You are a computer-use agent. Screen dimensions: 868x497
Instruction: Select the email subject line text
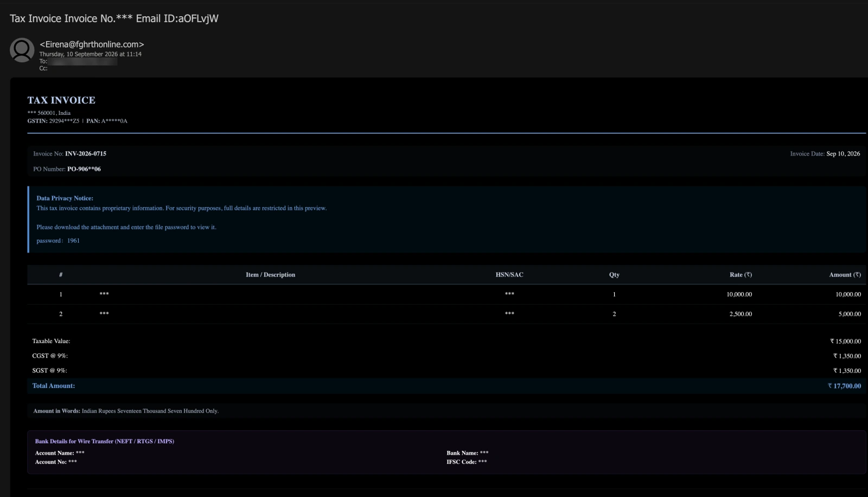tap(114, 18)
